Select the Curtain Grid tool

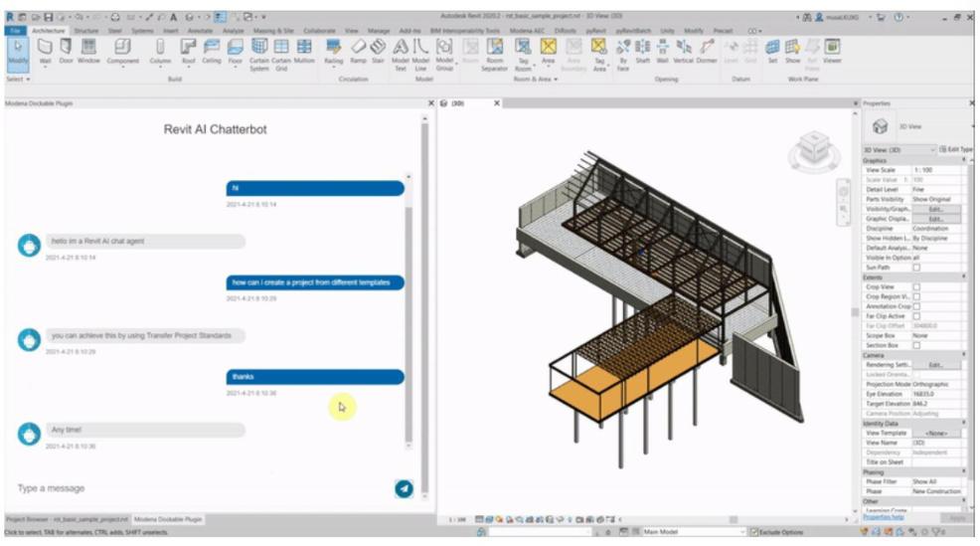(281, 55)
